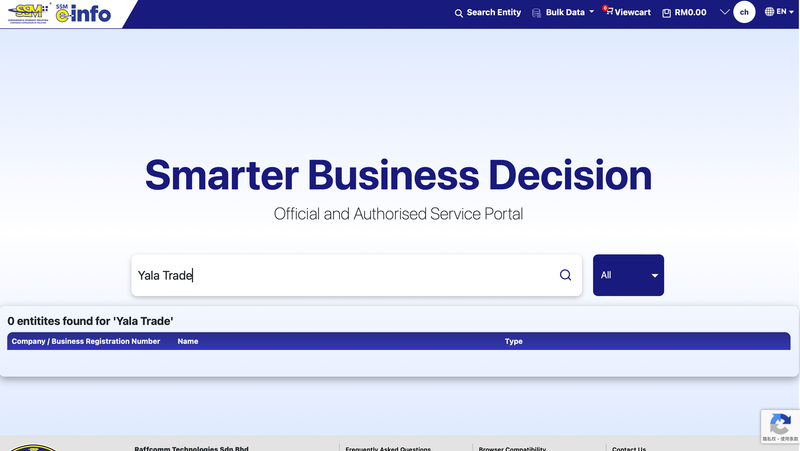The width and height of the screenshot is (800, 451).
Task: Click the reCAPTCHA badge
Action: pyautogui.click(x=780, y=426)
